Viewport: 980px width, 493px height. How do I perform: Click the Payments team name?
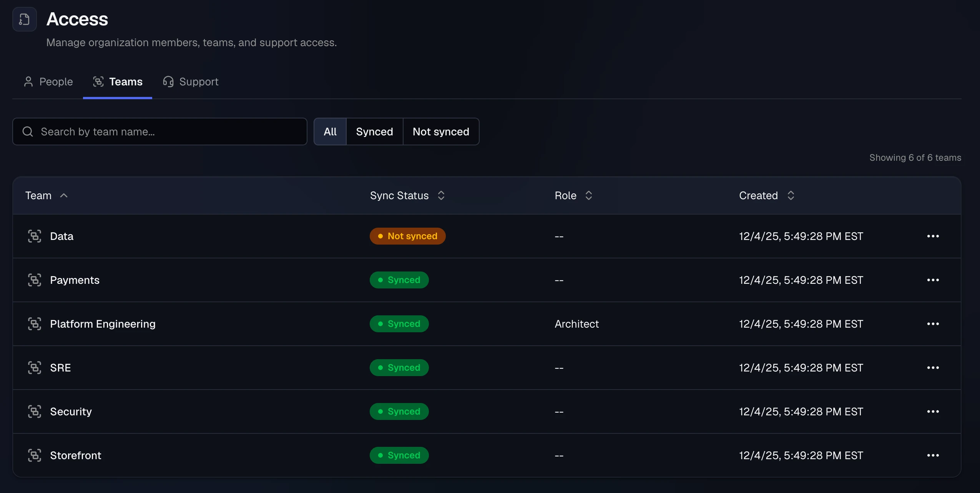(x=75, y=280)
